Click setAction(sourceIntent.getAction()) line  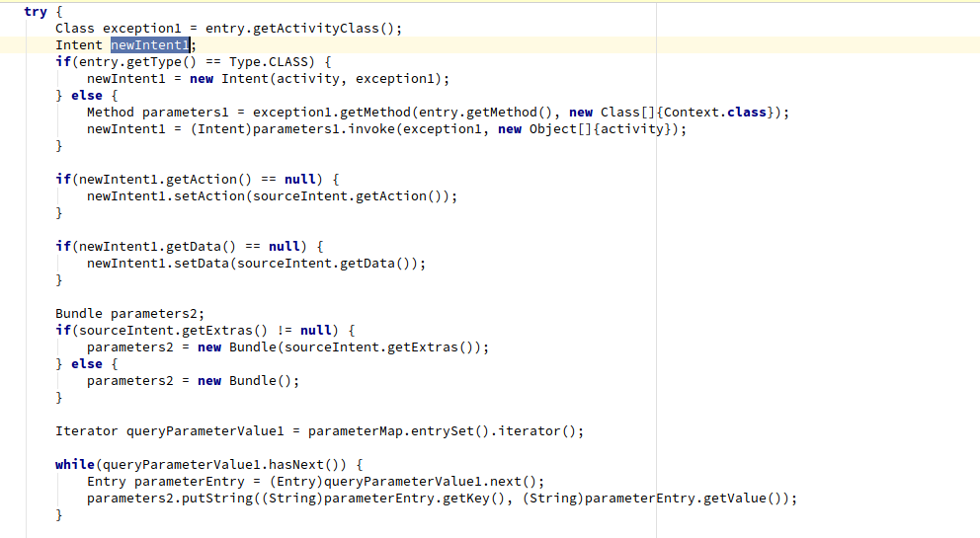pos(272,196)
